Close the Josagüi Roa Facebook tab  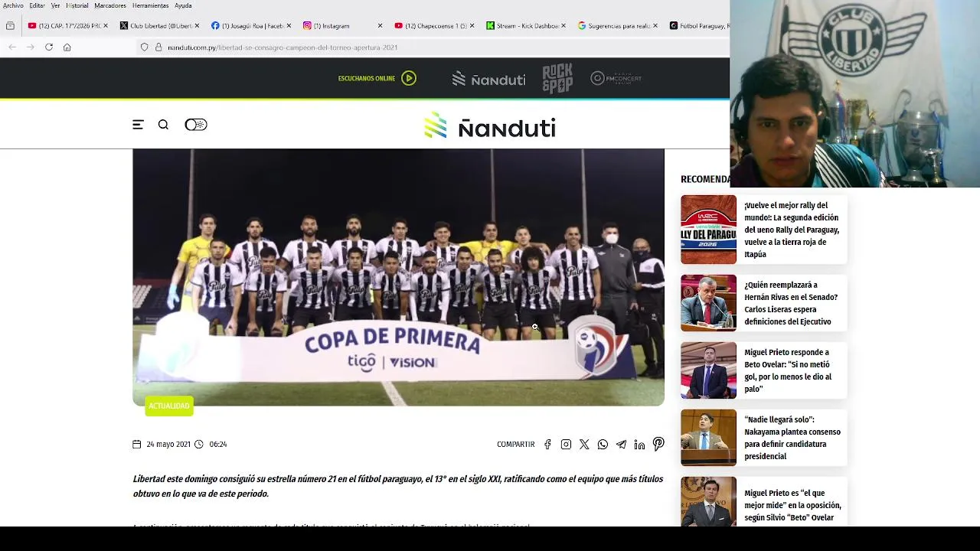[289, 25]
